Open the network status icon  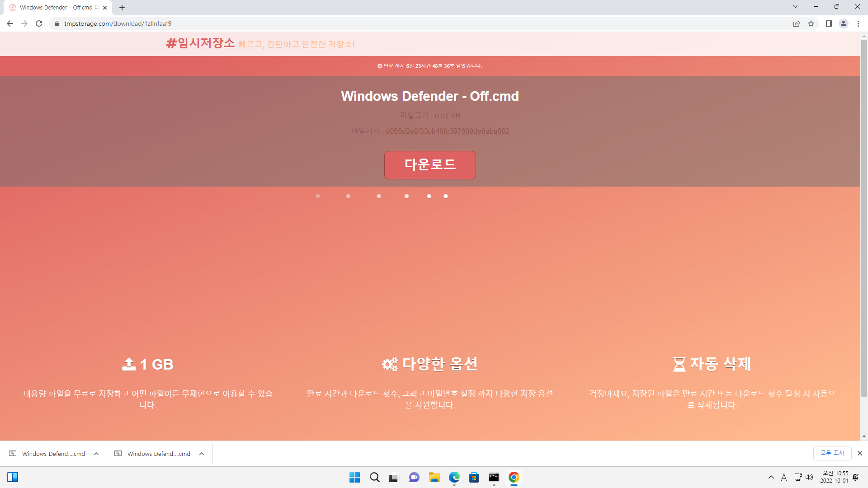click(x=798, y=477)
